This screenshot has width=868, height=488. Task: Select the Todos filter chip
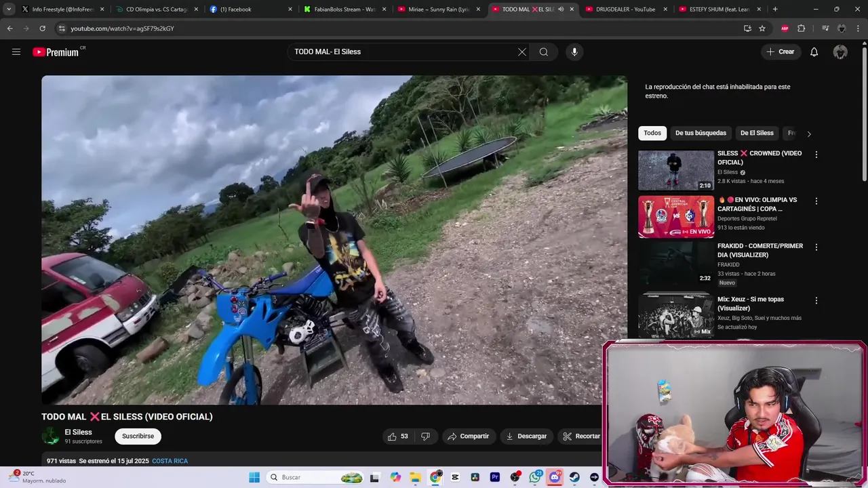click(652, 134)
